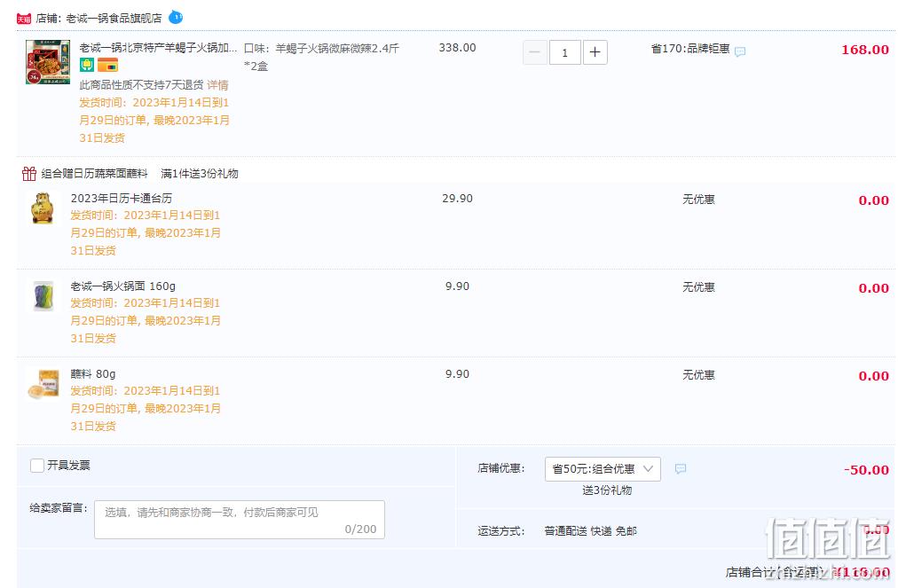This screenshot has height=588, width=898.
Task: Open the 详情 link about 7-day returns
Action: (x=217, y=85)
